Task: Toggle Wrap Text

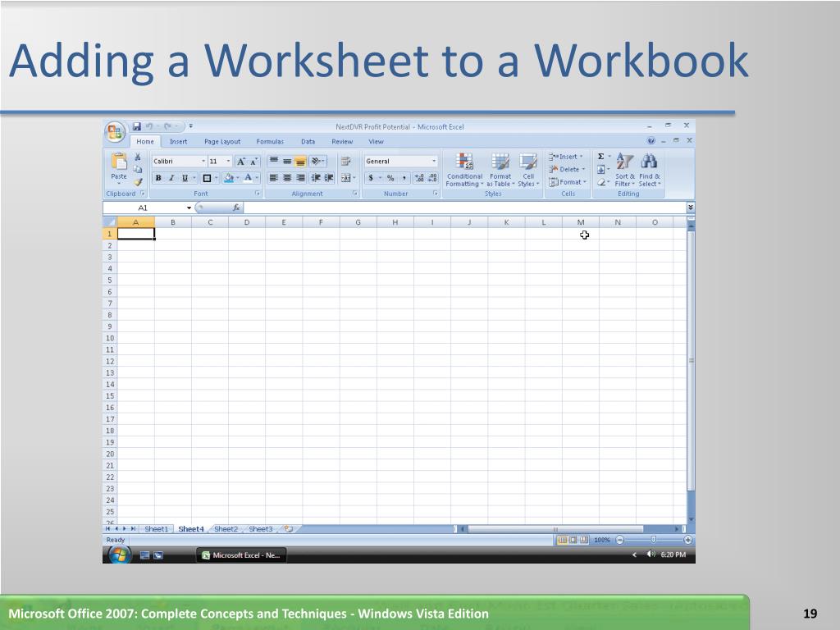Action: 346,162
